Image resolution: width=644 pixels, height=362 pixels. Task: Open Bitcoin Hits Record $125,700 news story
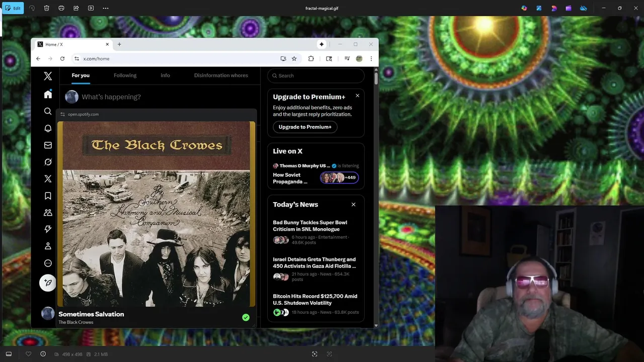pyautogui.click(x=316, y=305)
